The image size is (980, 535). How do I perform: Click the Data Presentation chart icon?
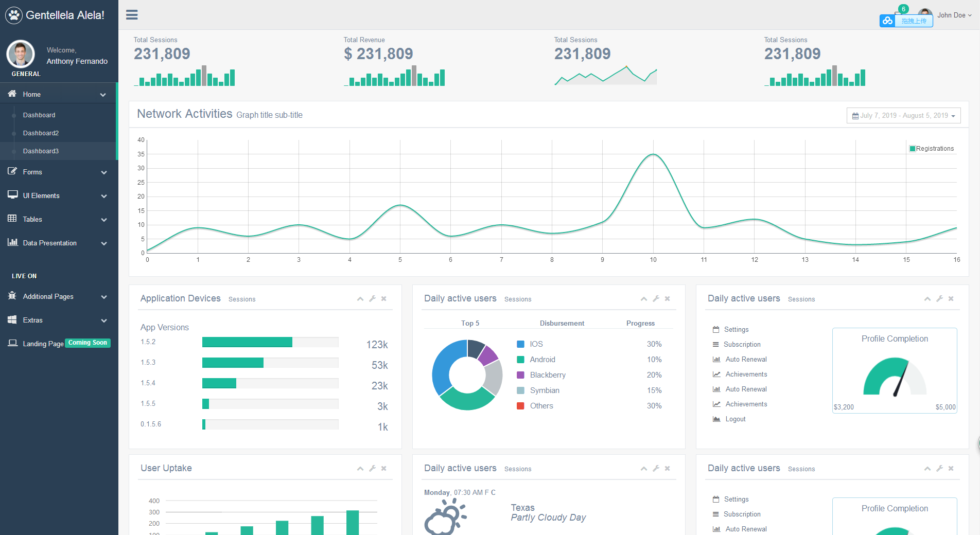tap(12, 242)
